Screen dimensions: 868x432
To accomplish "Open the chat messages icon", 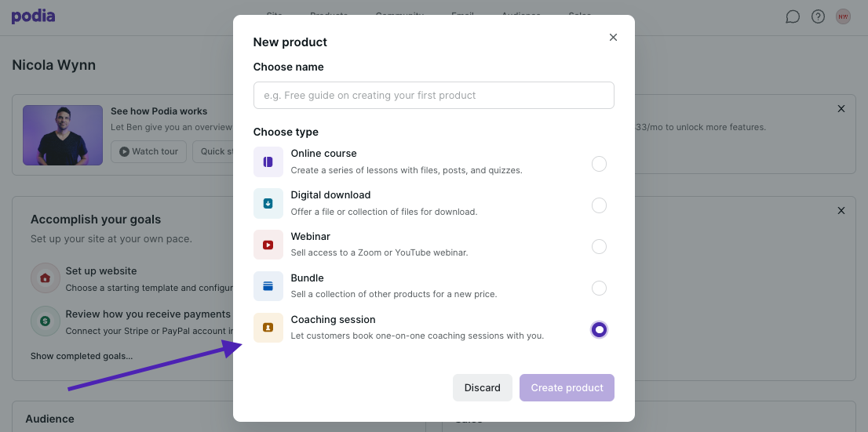I will (x=793, y=16).
